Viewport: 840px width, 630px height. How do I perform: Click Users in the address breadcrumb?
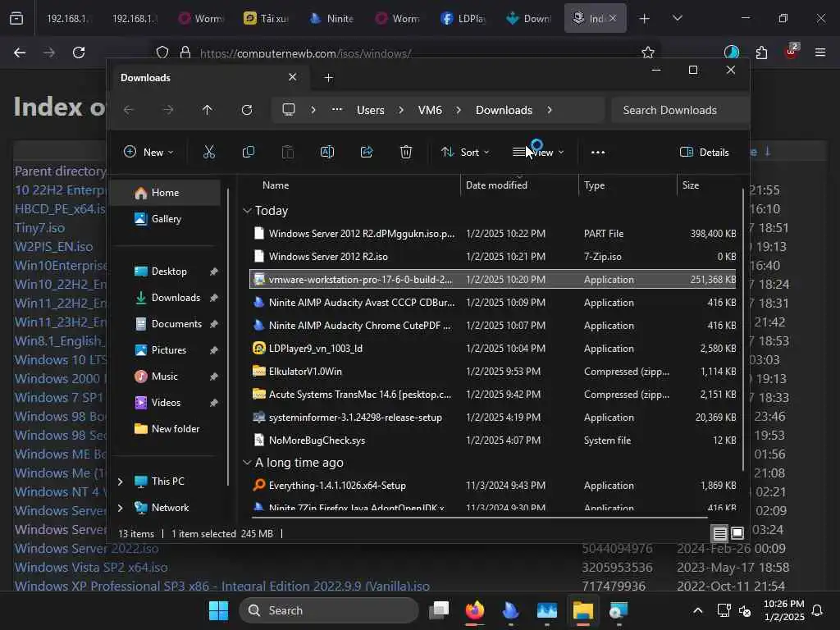371,110
